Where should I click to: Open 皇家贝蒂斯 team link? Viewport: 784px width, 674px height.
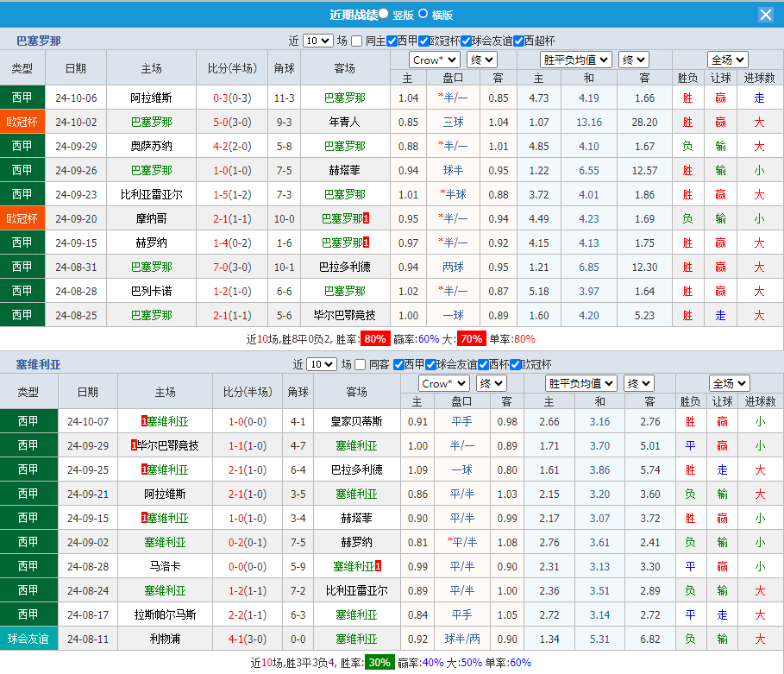356,421
